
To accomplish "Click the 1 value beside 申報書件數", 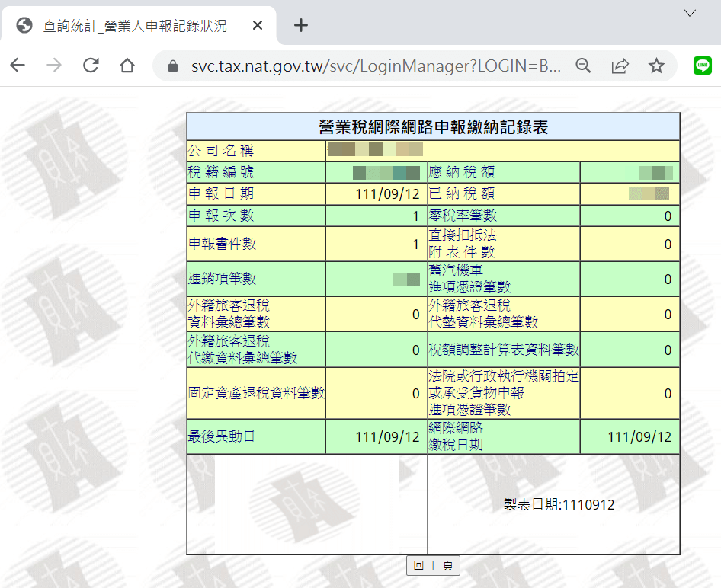I will click(415, 244).
